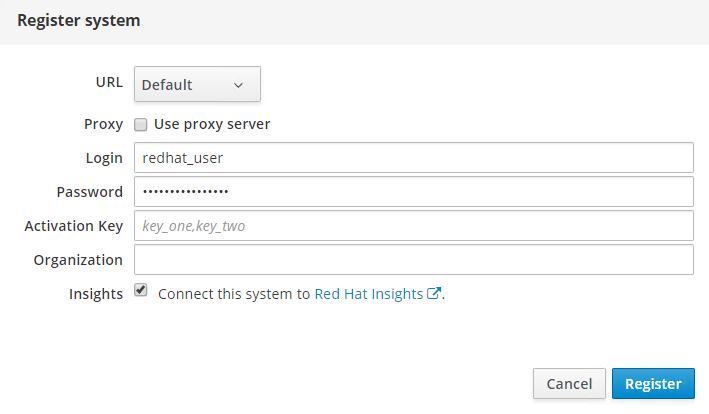709x414 pixels.
Task: Click the external link icon beside Red Hat Insights
Action: click(434, 294)
